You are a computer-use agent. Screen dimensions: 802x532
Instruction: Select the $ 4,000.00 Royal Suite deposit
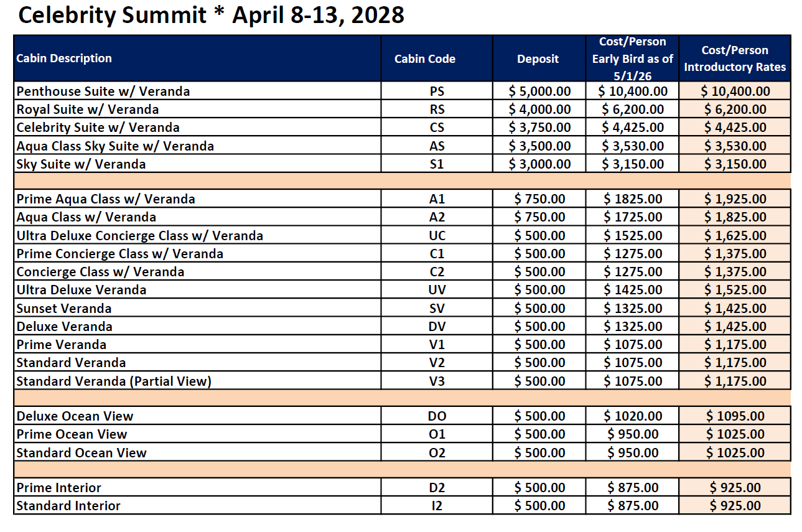(x=539, y=110)
